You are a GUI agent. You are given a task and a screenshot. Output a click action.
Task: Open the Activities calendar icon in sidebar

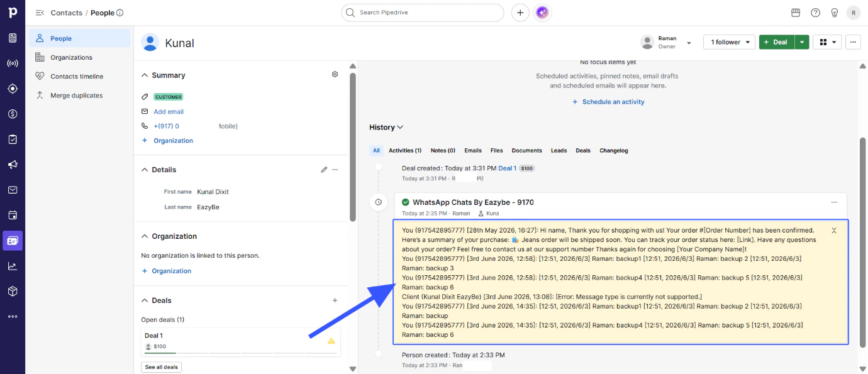[x=13, y=215]
